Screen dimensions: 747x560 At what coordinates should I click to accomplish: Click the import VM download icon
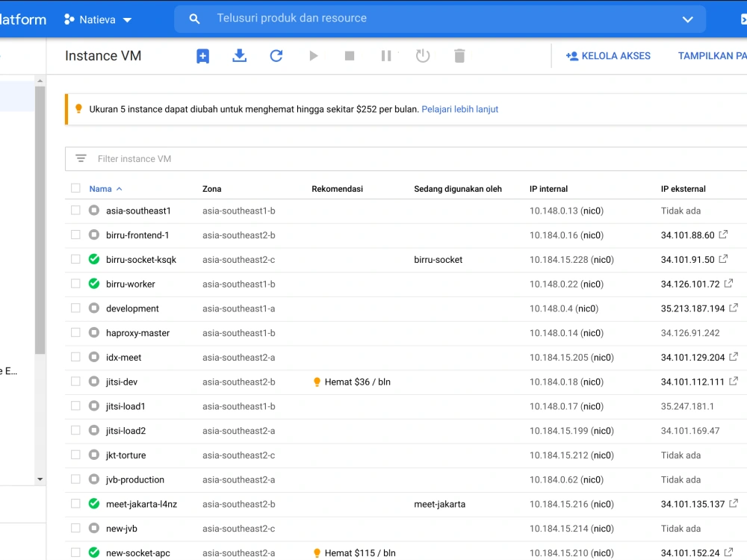tap(239, 56)
